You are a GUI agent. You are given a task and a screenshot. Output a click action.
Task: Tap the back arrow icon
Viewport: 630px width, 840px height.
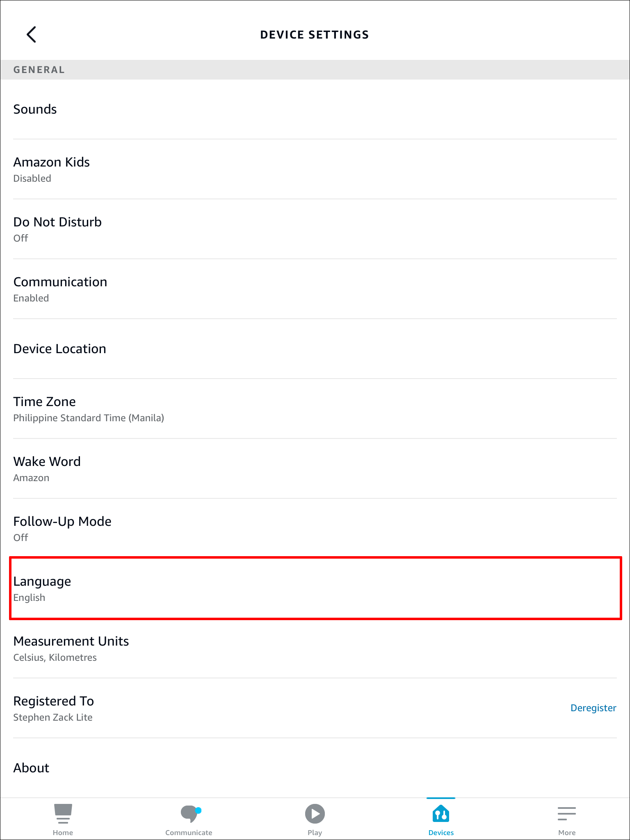coord(32,34)
